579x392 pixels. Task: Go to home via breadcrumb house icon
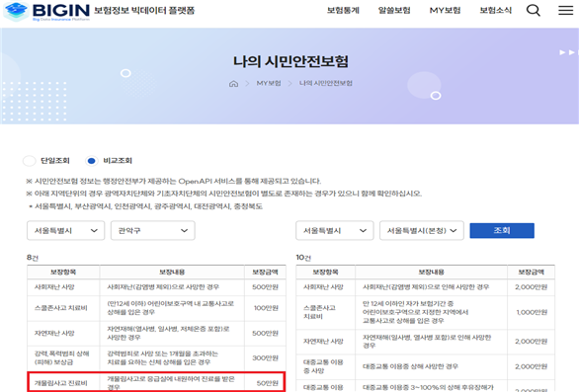click(233, 84)
